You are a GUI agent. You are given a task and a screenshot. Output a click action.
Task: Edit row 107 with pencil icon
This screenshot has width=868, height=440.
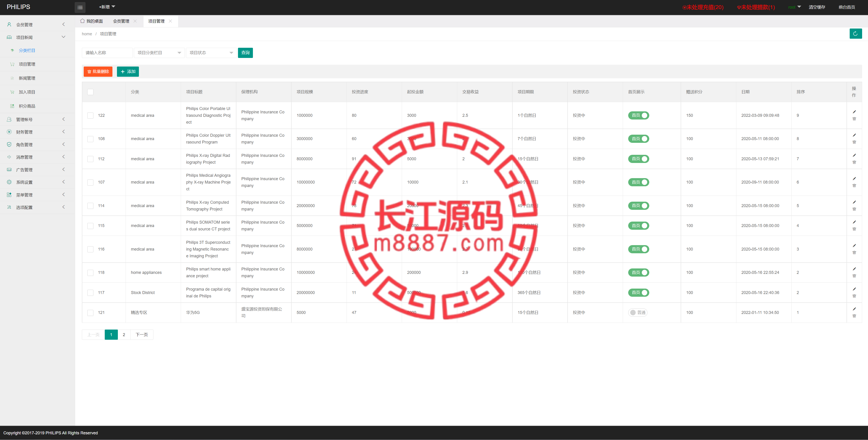[x=854, y=178]
